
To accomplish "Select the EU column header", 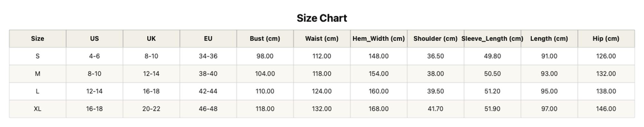I will (x=208, y=39).
